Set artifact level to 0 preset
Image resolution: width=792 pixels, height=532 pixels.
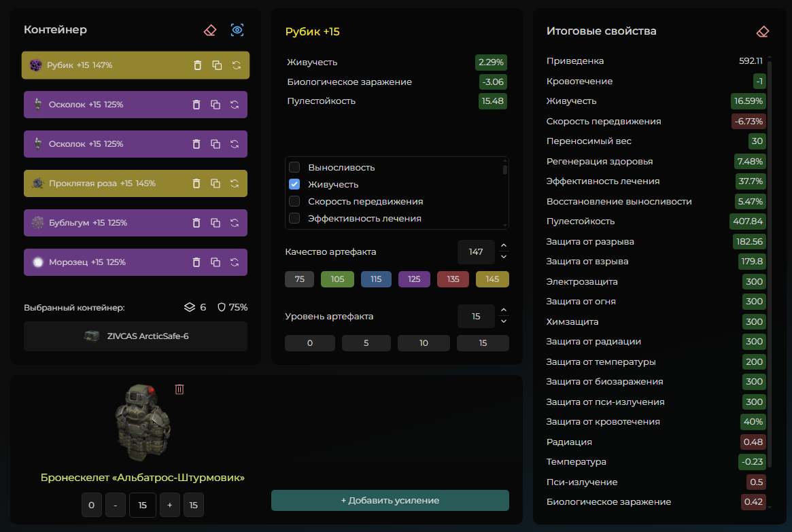coord(309,343)
